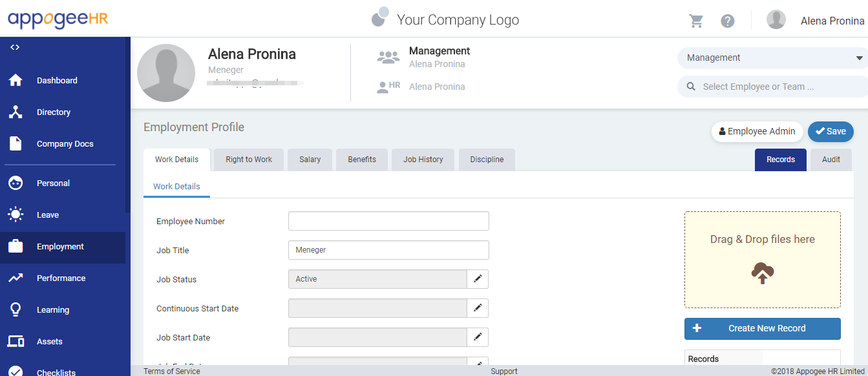868x376 pixels.
Task: Open the Leave sun icon
Action: 16,214
